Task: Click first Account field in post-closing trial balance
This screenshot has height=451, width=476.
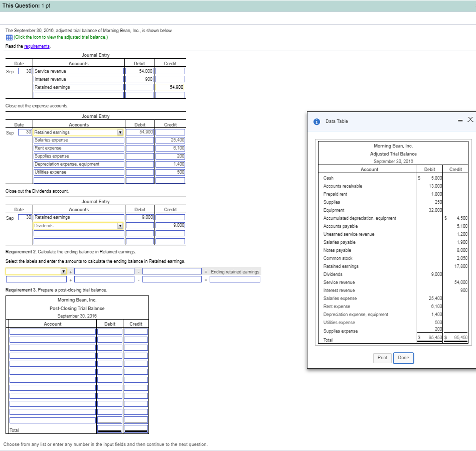Action: coord(53,332)
